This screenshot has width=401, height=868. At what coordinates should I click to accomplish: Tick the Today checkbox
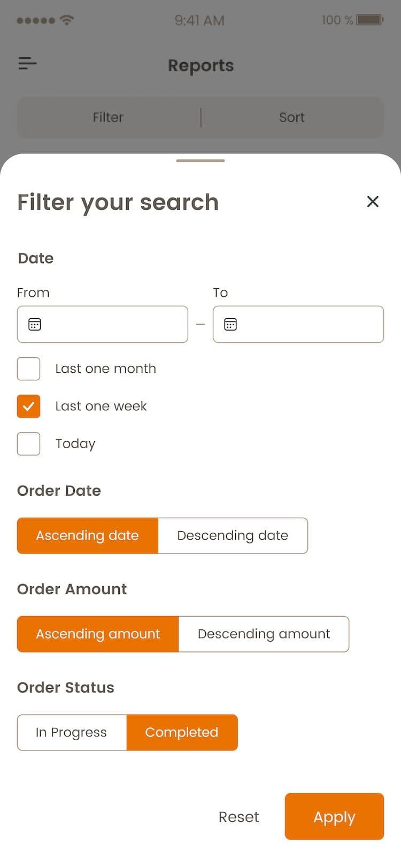tap(29, 444)
